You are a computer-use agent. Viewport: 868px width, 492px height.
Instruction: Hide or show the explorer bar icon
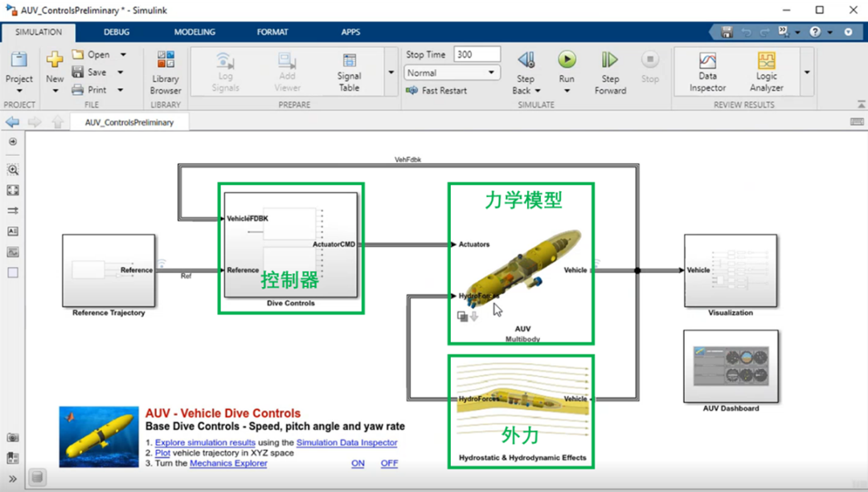13,141
